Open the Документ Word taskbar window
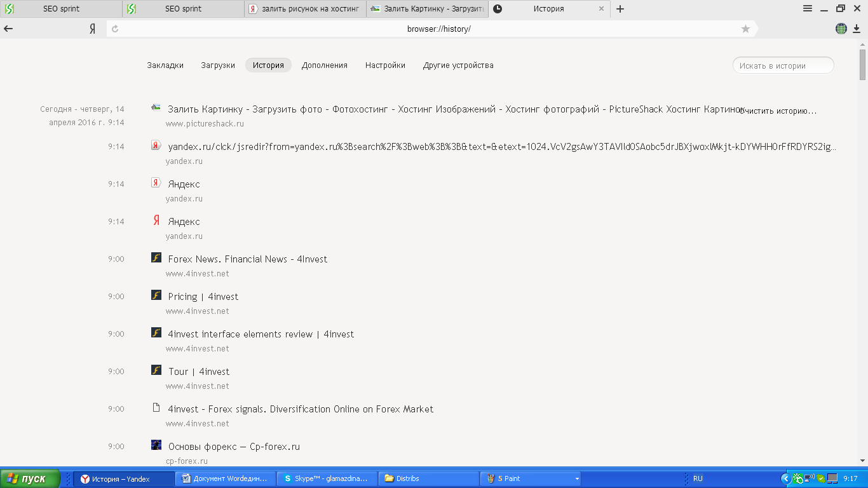The height and width of the screenshot is (488, 868). [x=226, y=478]
